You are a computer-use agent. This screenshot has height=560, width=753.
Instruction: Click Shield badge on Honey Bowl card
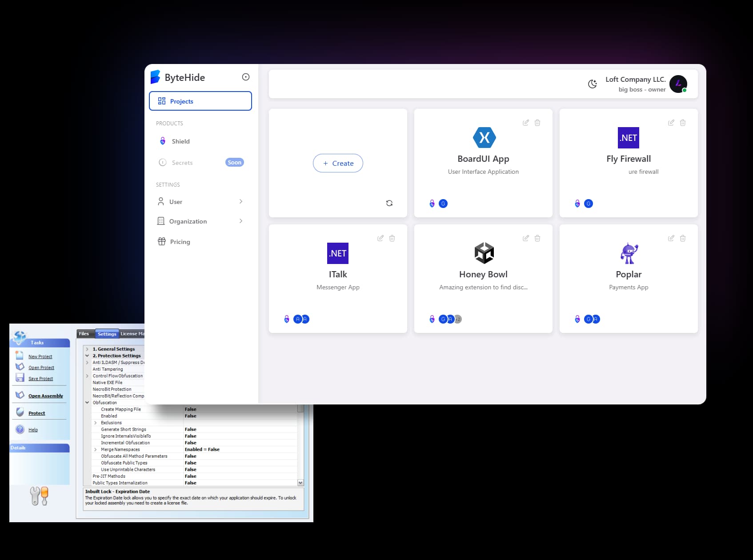point(432,319)
